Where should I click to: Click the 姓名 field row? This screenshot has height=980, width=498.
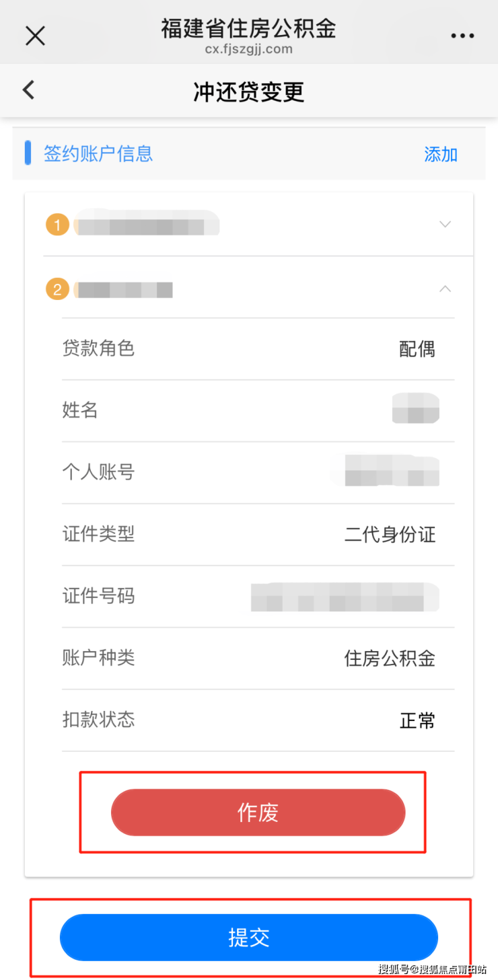(258, 410)
